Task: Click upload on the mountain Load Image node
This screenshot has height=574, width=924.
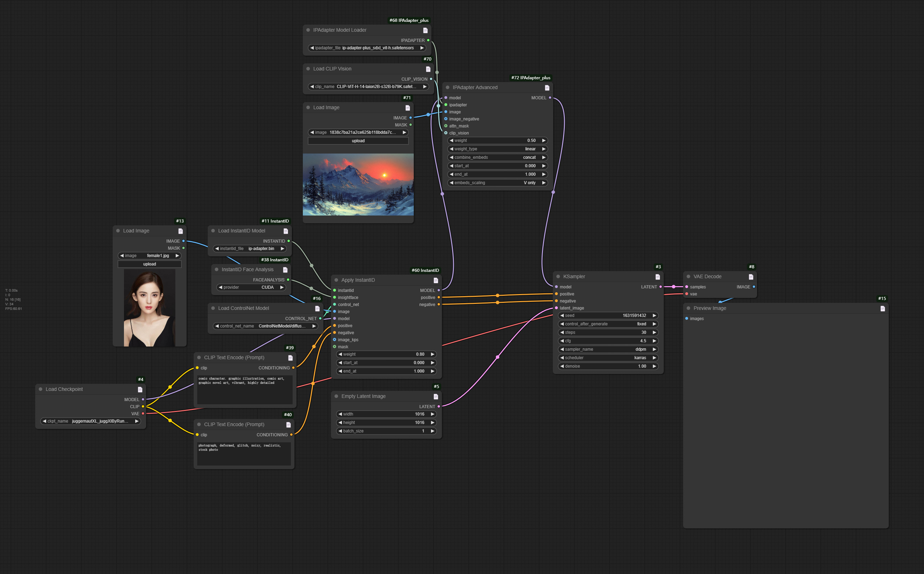Action: tap(358, 141)
